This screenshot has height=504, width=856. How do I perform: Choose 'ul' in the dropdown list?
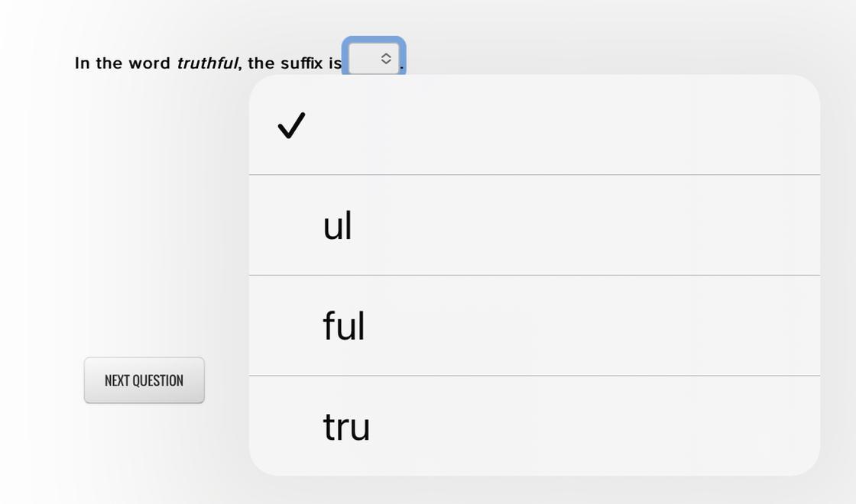[337, 226]
